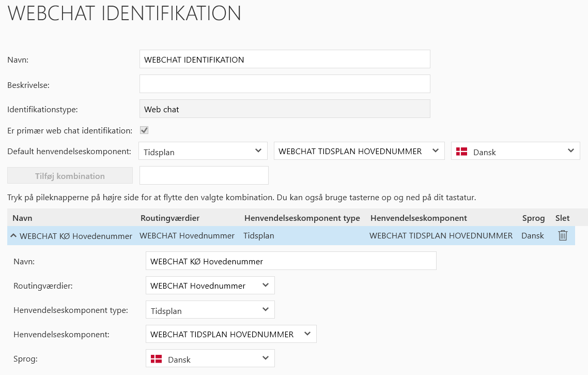Click the empty Beskrivelse input field
Screen dimensions: 588x375
pos(285,84)
